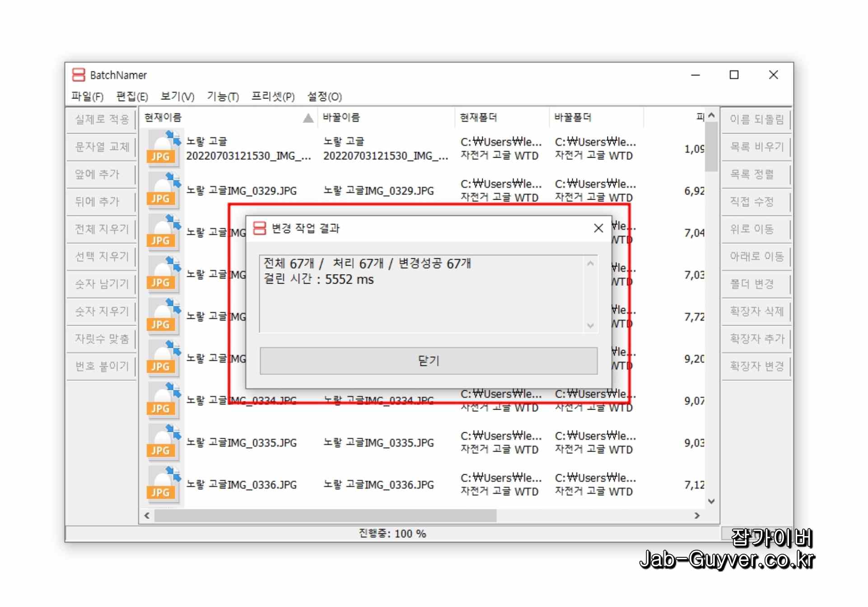
Task: Open the 프리셋(P) menu
Action: 273,97
